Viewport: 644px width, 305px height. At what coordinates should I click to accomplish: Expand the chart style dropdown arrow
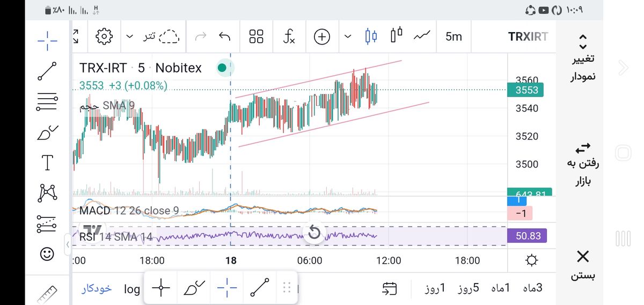348,37
